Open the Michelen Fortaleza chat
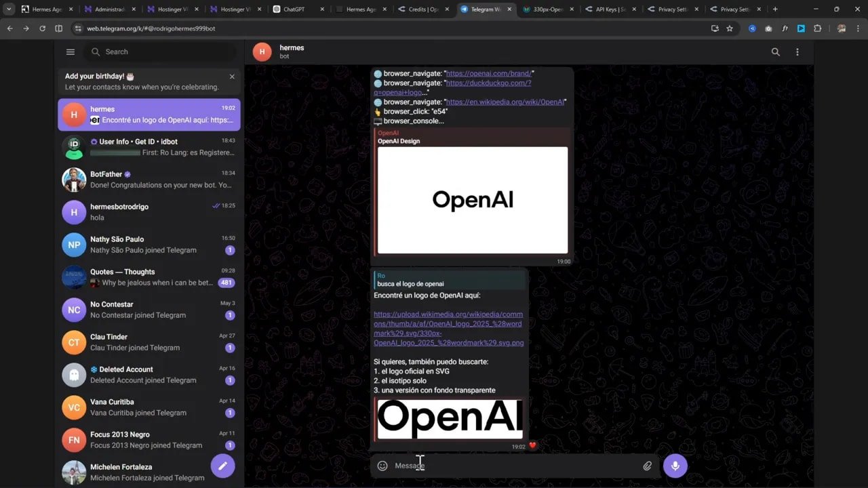Screen dimensions: 868x488 [149, 472]
